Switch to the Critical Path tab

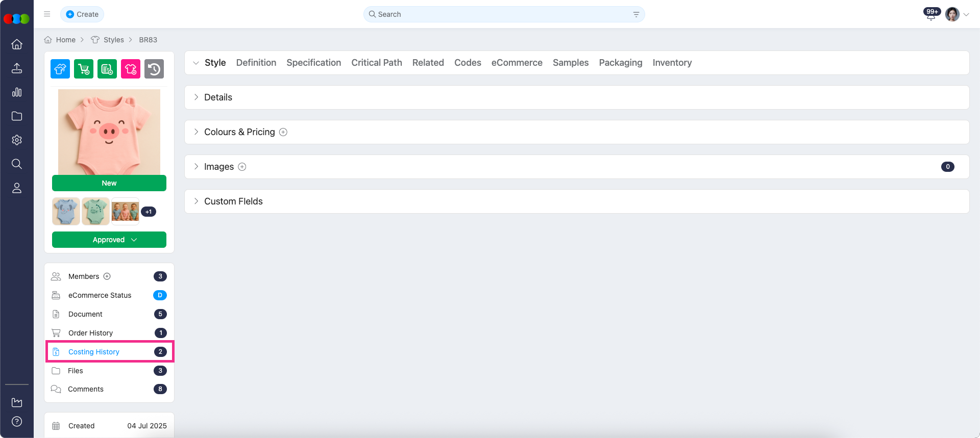pyautogui.click(x=376, y=63)
